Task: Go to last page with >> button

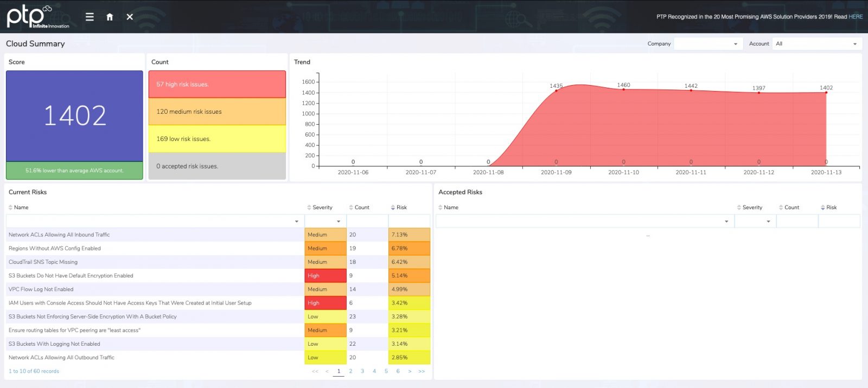Action: point(422,371)
